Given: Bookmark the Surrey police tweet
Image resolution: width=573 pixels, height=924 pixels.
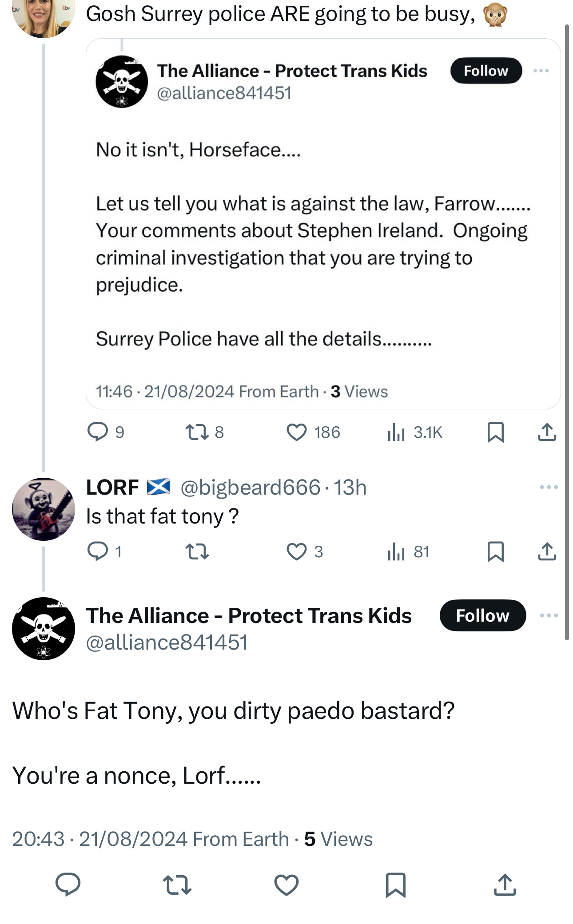Looking at the screenshot, I should click(x=495, y=432).
